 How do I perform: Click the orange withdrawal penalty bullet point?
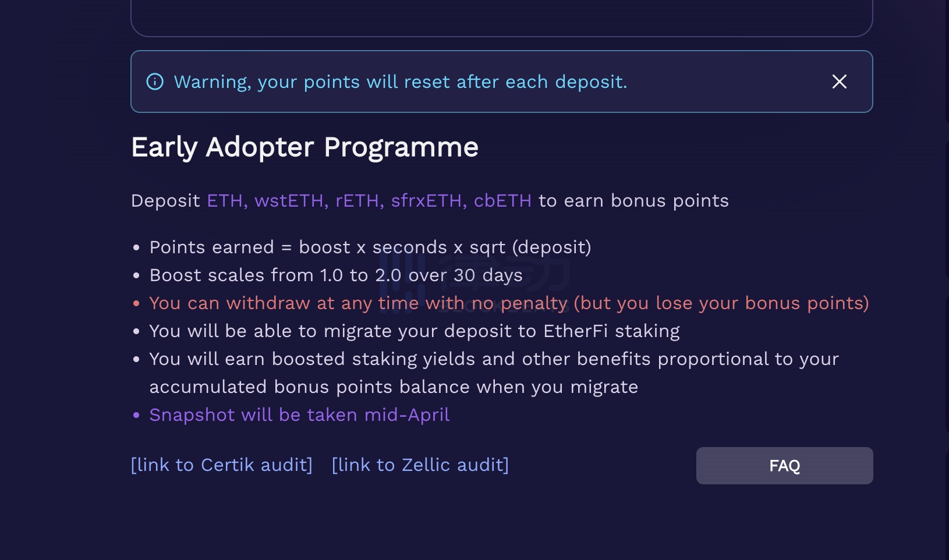(x=508, y=303)
